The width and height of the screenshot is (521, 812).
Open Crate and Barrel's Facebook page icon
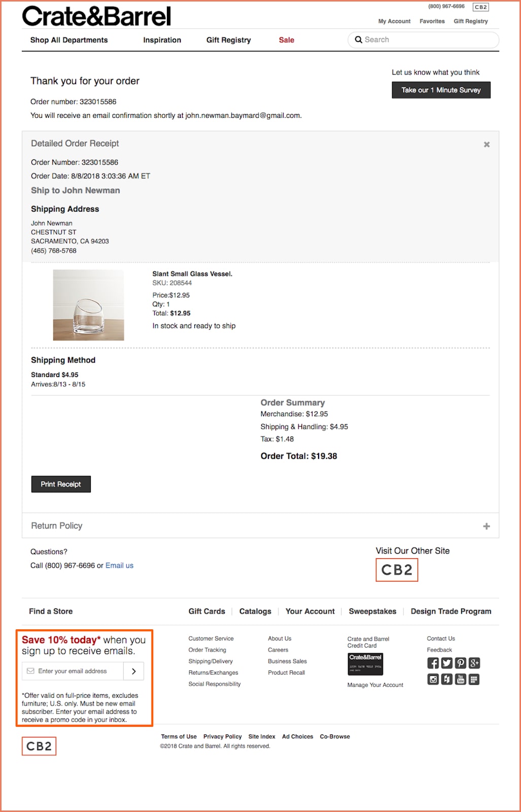click(x=433, y=663)
